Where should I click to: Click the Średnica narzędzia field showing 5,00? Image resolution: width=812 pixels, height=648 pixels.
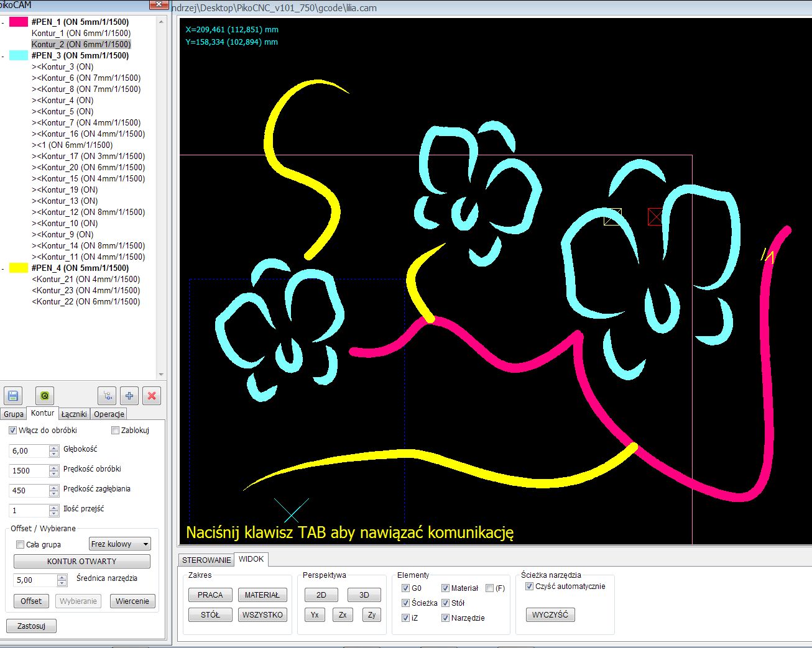coord(35,580)
